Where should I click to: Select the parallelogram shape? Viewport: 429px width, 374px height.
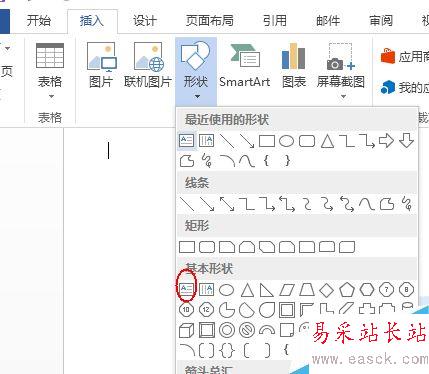point(287,290)
